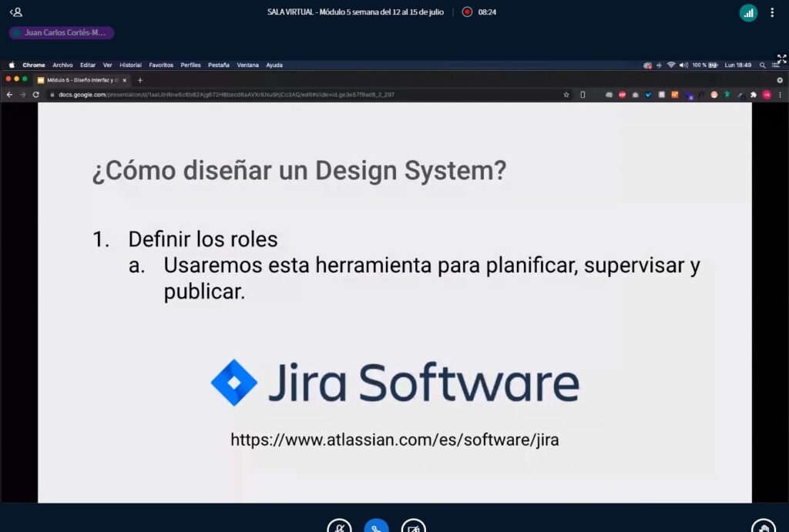Click the browser back arrow
Screen dimensions: 789x532
click(x=9, y=95)
